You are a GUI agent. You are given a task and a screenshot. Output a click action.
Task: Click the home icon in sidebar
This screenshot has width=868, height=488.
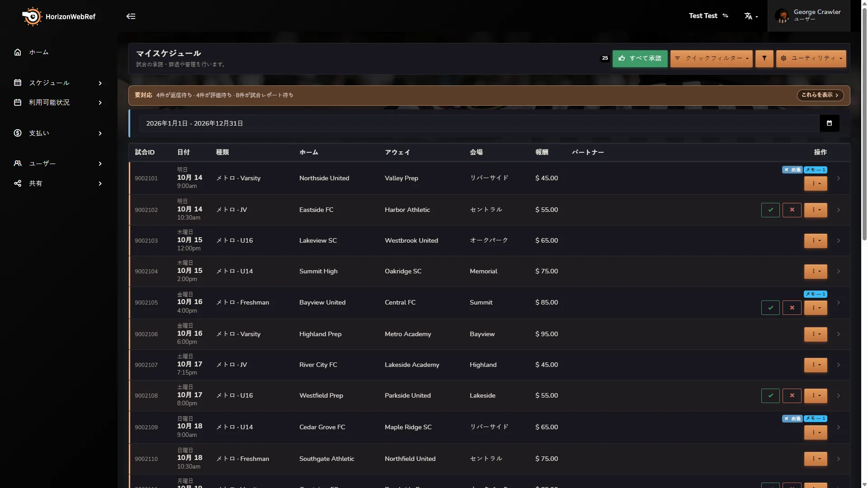18,52
